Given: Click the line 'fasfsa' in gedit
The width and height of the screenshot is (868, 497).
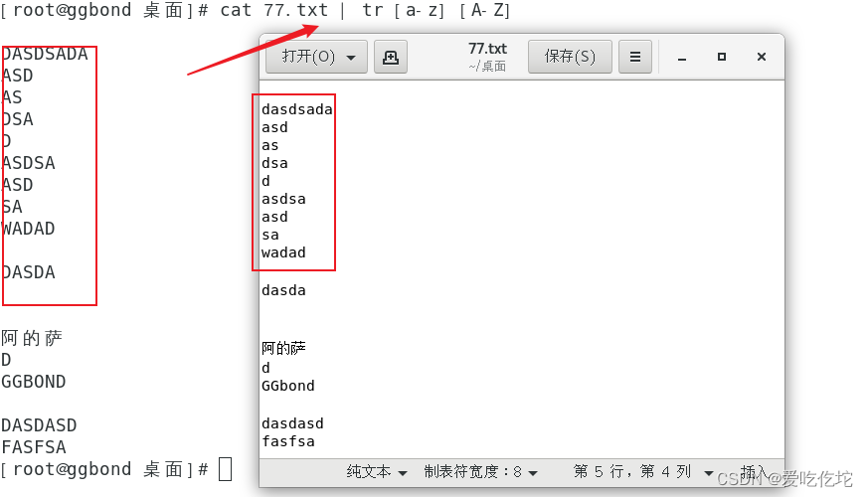Looking at the screenshot, I should pyautogui.click(x=288, y=441).
